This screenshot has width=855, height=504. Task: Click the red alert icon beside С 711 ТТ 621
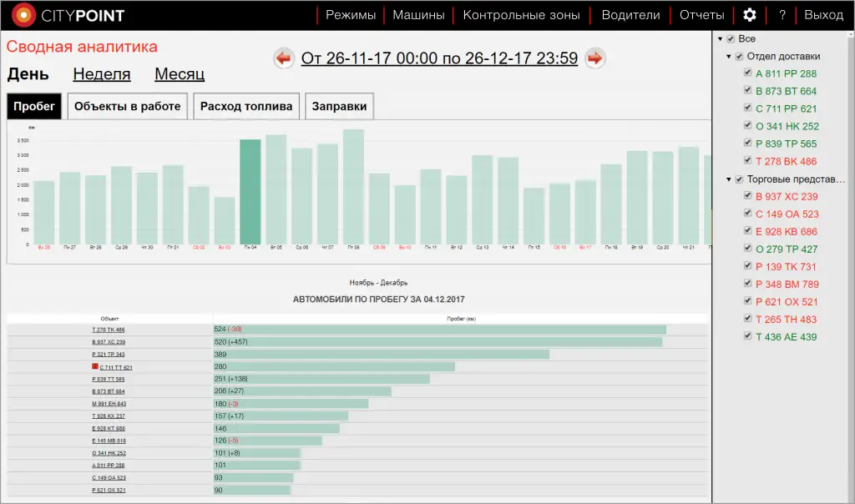coord(95,367)
